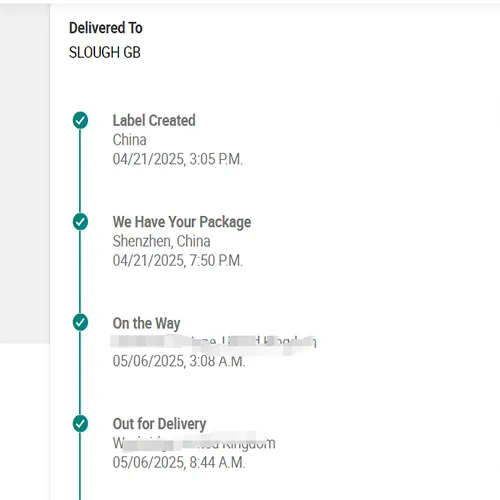This screenshot has height=500, width=500.
Task: Click the Label Created checkmark icon
Action: point(80,120)
